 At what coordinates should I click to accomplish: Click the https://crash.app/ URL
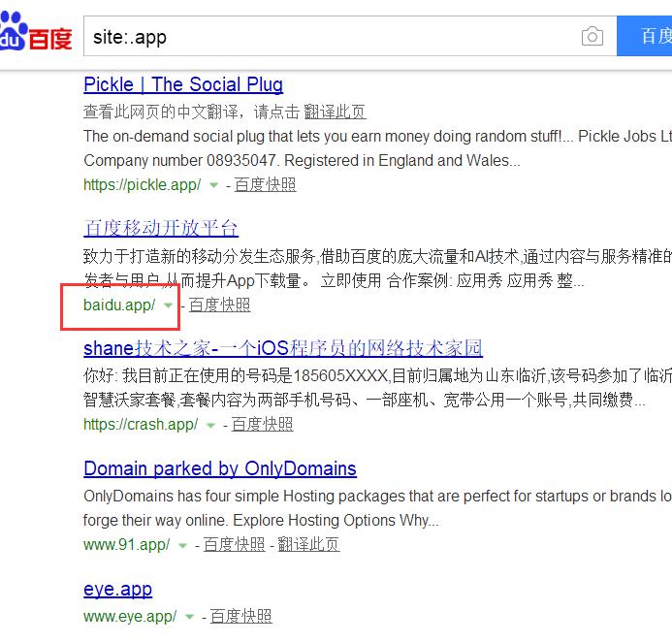click(141, 425)
